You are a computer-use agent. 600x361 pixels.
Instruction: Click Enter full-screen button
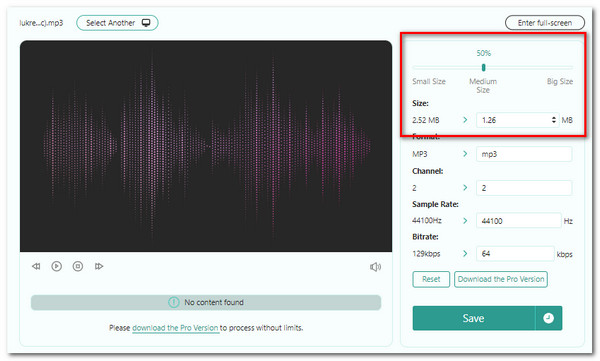point(545,23)
